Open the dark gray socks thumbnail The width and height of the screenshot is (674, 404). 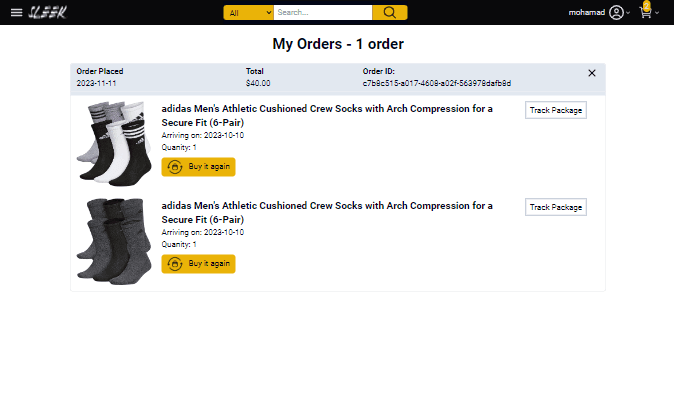click(x=109, y=240)
